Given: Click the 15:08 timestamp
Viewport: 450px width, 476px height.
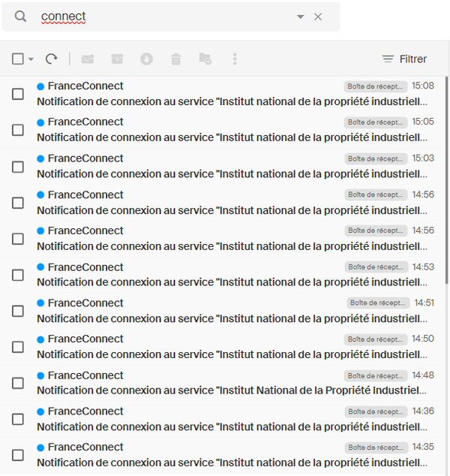Looking at the screenshot, I should click(423, 86).
